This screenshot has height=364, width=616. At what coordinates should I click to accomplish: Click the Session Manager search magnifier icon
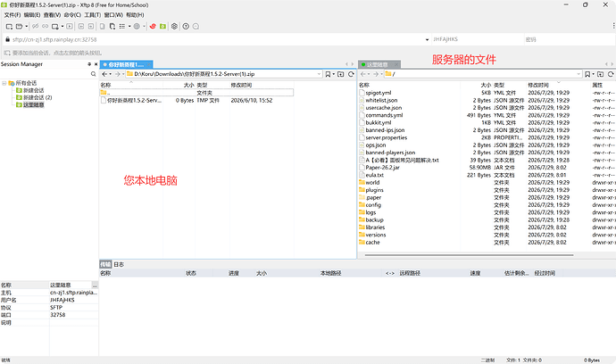[x=93, y=74]
